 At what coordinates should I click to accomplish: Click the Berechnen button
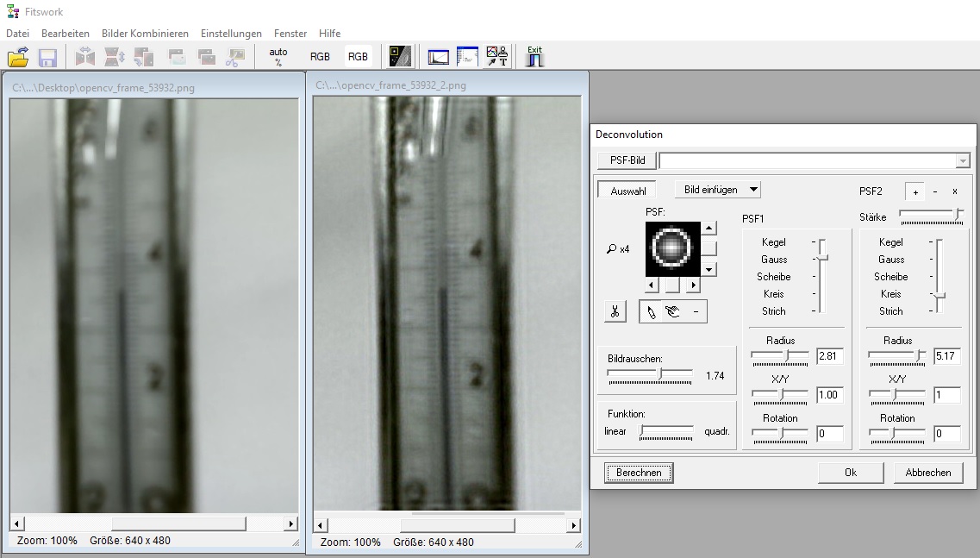(x=639, y=473)
